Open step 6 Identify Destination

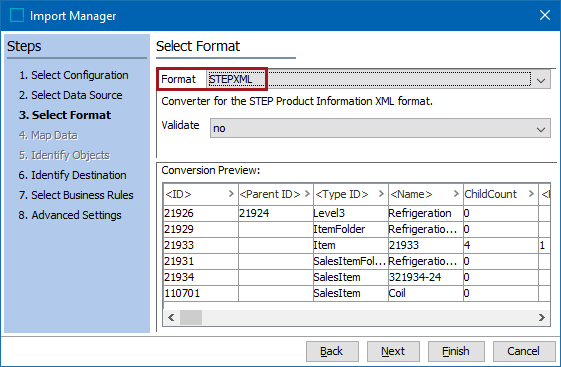[x=72, y=175]
